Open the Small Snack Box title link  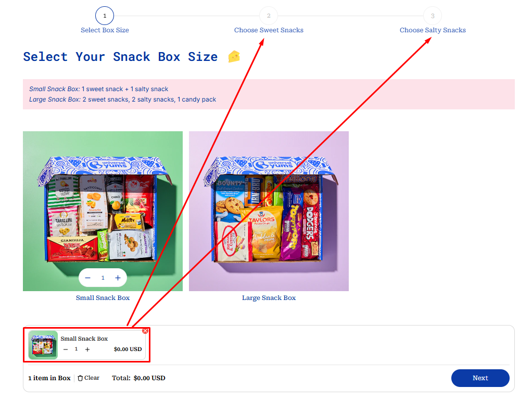[x=103, y=298]
